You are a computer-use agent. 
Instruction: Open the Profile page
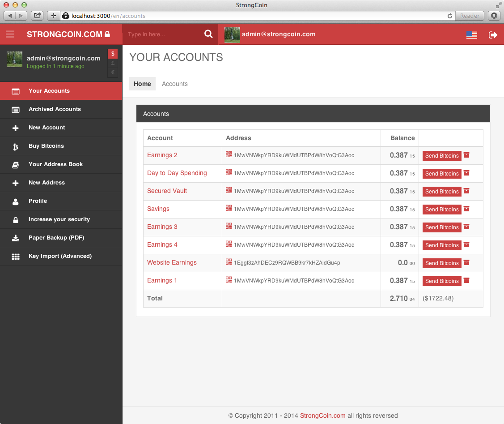[x=61, y=201]
